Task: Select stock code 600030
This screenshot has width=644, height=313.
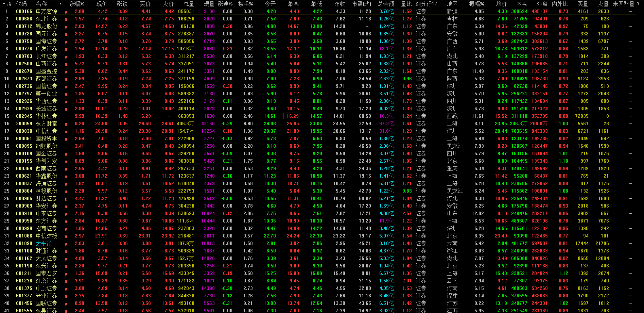Action: (x=24, y=131)
